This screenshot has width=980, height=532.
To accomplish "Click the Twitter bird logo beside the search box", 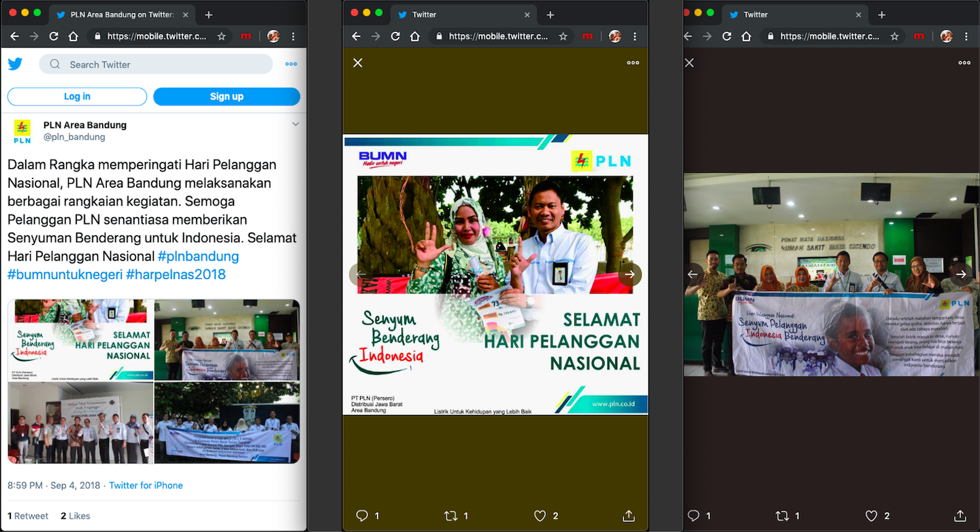I will click(15, 64).
